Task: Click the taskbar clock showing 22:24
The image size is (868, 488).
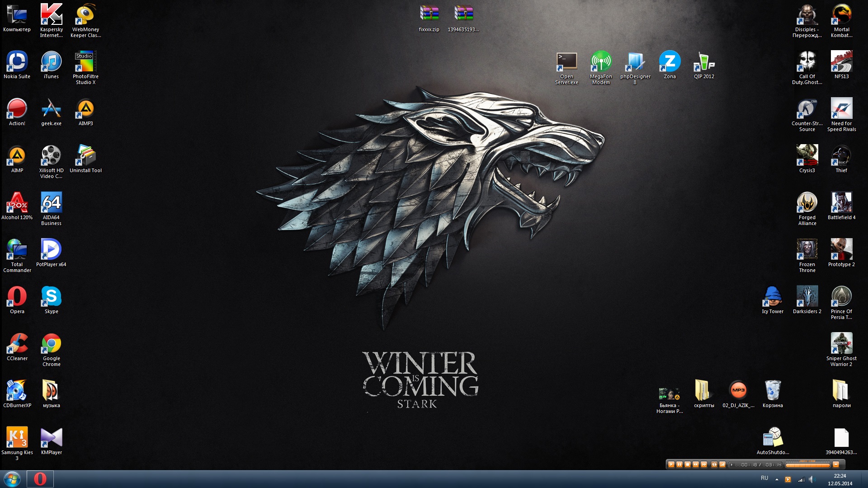Action: click(840, 479)
